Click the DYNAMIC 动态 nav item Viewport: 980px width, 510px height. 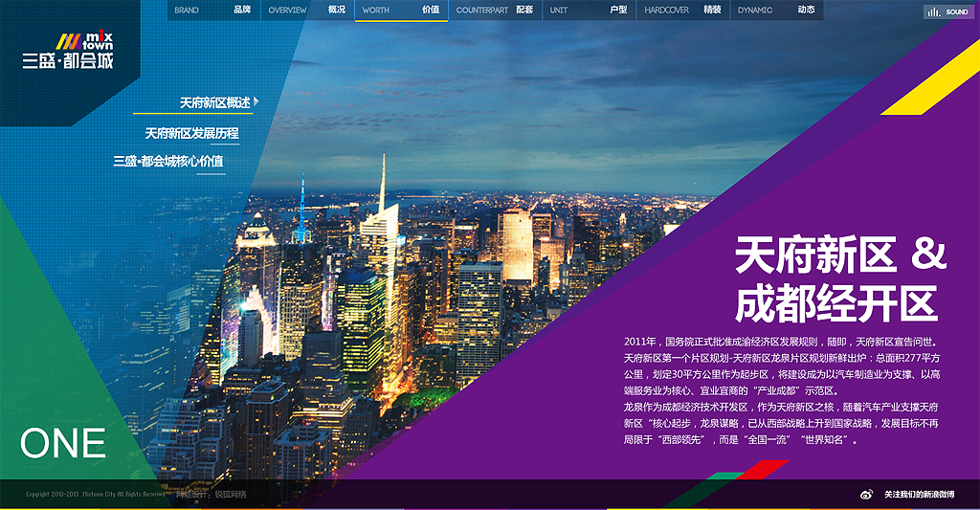[776, 11]
